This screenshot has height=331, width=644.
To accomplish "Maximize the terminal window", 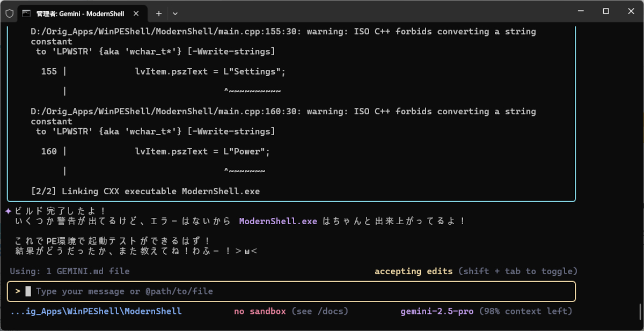I will pyautogui.click(x=605, y=11).
